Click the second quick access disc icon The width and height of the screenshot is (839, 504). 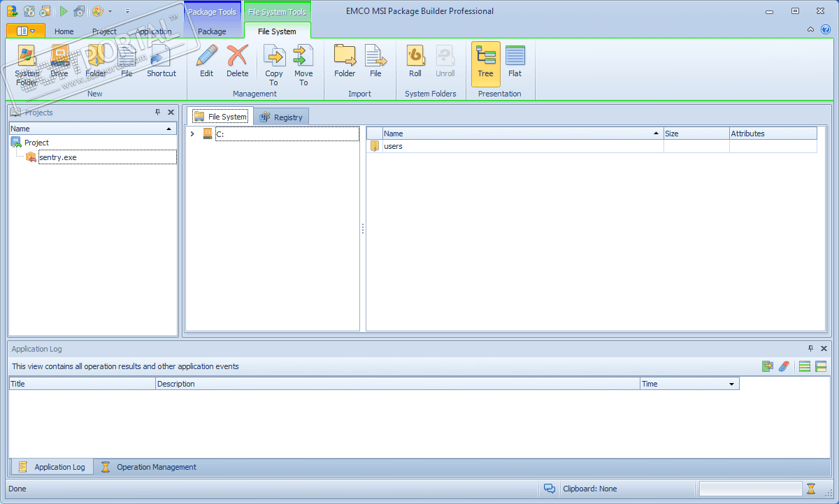pyautogui.click(x=29, y=11)
